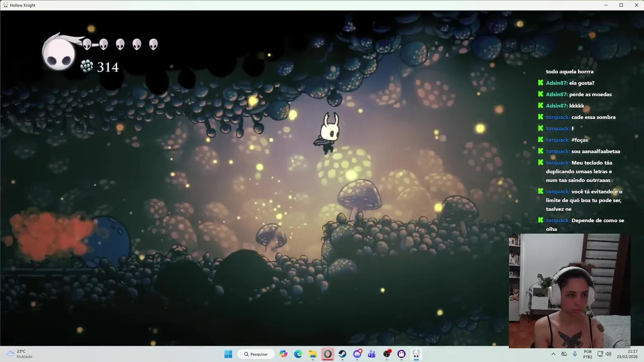Open the Windows Start menu
Viewport: 644px width, 362px height.
228,354
